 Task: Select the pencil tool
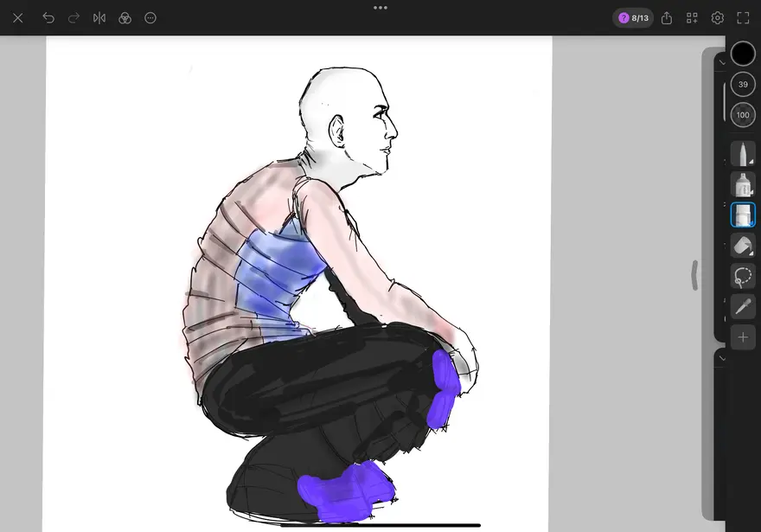[x=743, y=153]
